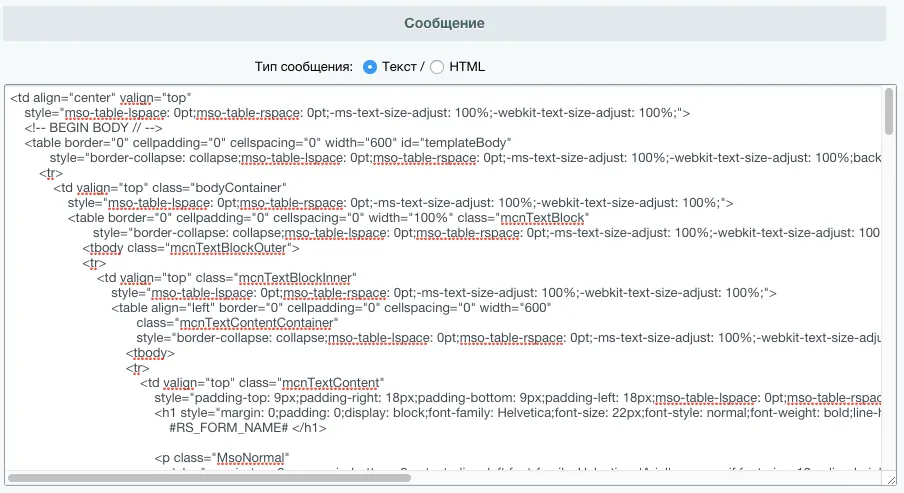
Task: Click the horizontal scrollbar thumb under the code
Action: pyautogui.click(x=210, y=478)
